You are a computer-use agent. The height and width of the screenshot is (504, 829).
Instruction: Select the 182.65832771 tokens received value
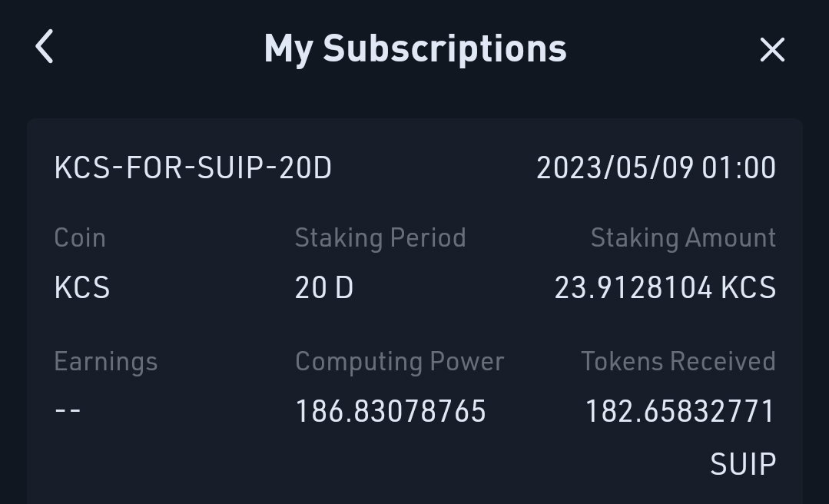coord(681,412)
